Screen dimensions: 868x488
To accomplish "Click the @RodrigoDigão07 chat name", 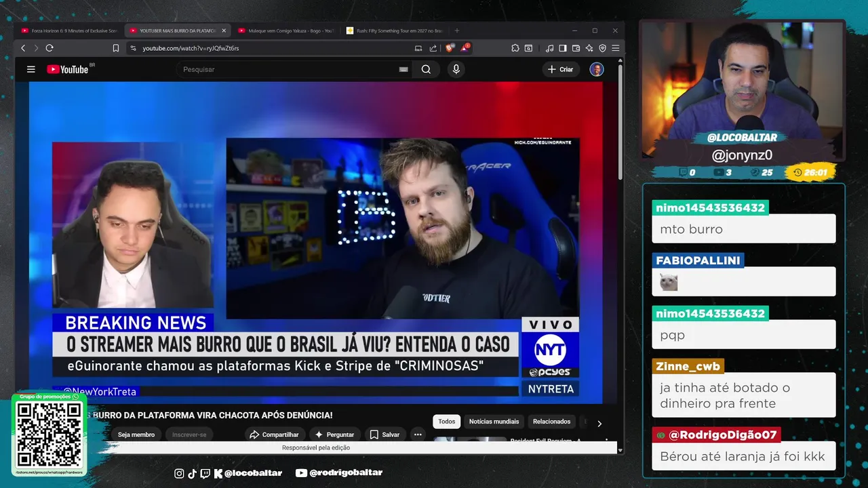I will coord(717,435).
